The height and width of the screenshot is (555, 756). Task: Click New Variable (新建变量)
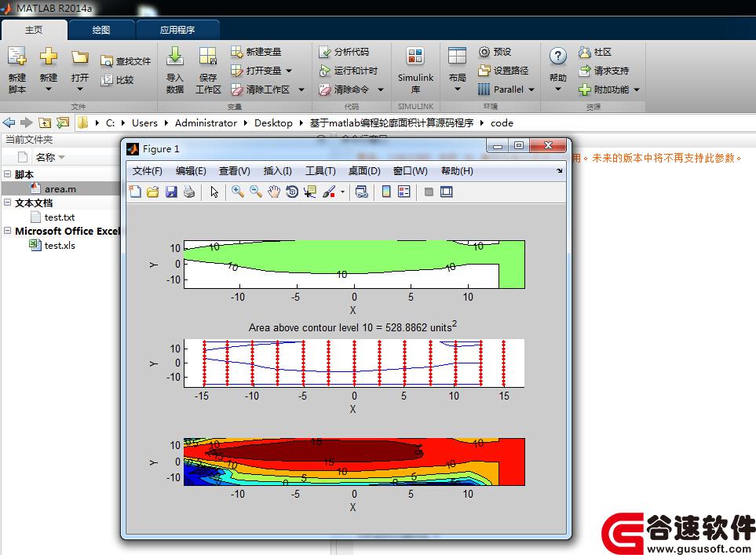(x=256, y=52)
